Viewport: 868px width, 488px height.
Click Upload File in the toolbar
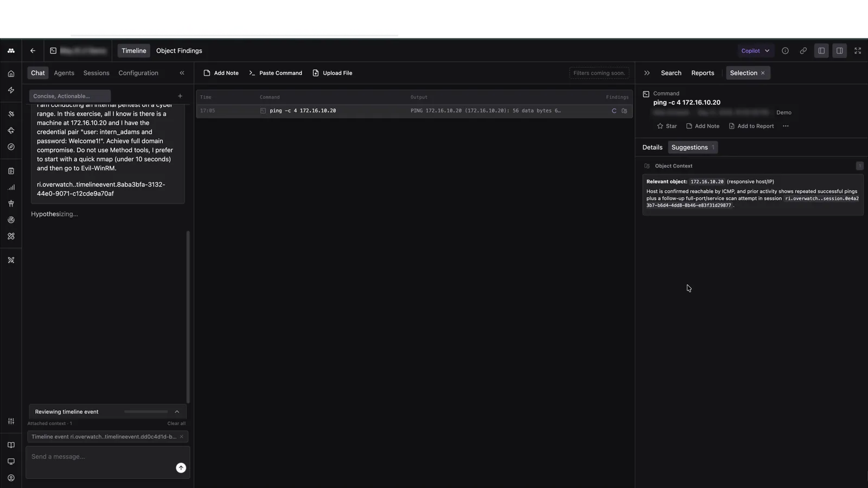pos(332,73)
